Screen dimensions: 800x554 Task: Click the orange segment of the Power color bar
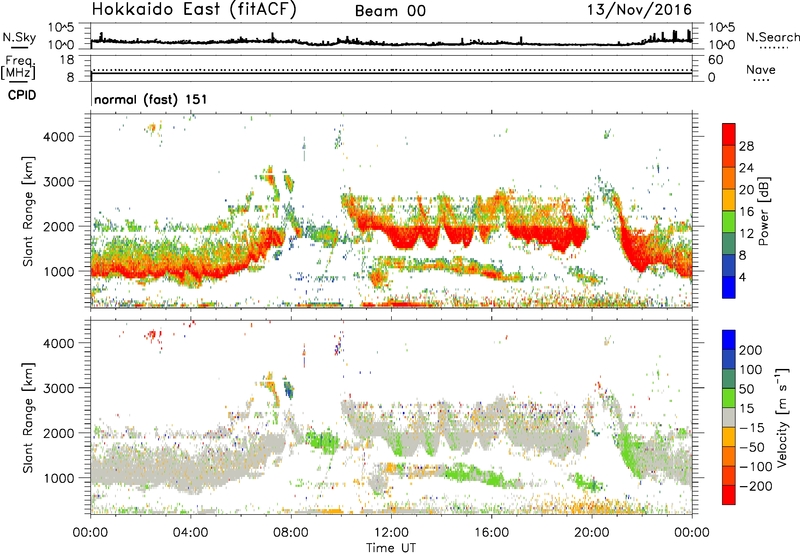729,178
